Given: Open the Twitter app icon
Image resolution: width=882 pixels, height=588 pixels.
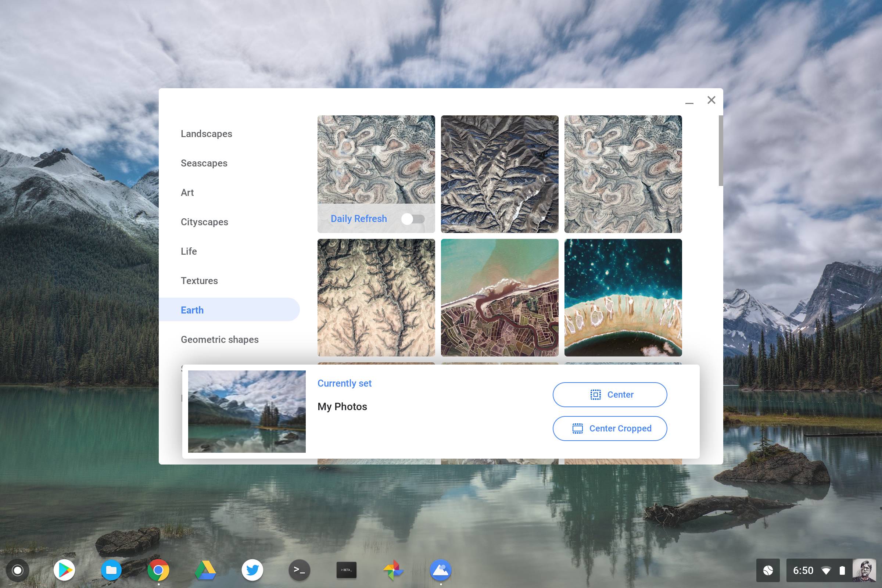Looking at the screenshot, I should click(252, 570).
